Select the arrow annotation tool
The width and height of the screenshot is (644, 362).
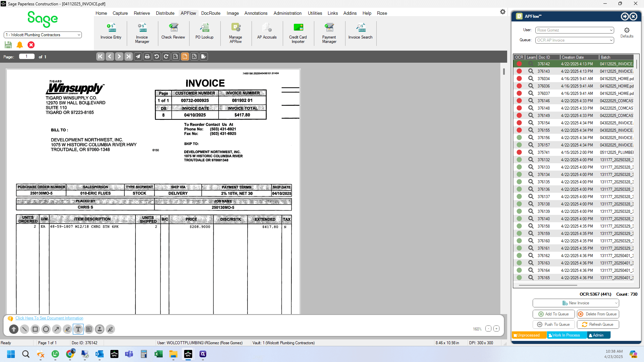tap(57, 329)
